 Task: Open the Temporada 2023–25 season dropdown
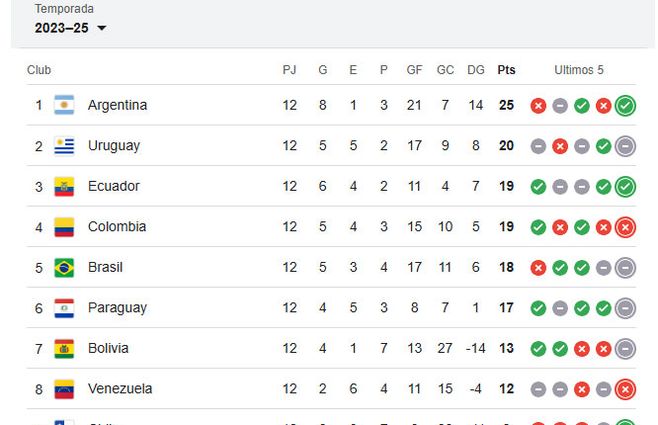tap(70, 28)
